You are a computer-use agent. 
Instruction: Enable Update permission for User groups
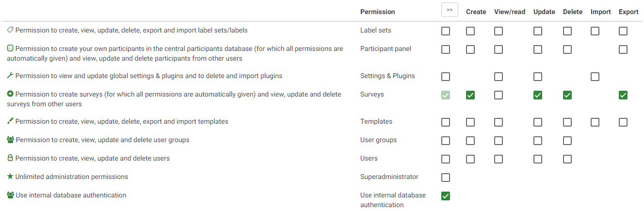pyautogui.click(x=538, y=141)
